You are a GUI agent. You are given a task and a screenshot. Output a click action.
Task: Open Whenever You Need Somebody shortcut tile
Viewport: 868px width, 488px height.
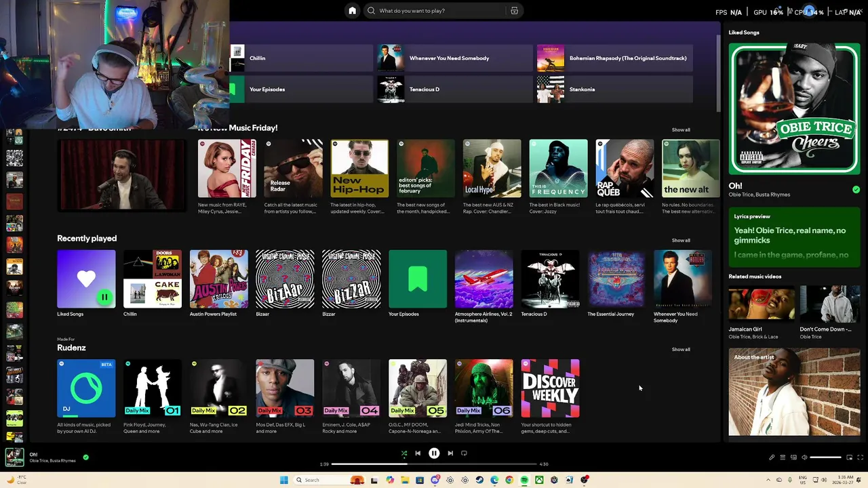tap(454, 58)
